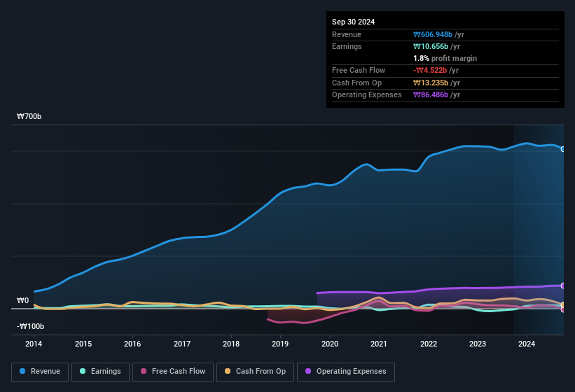Click the purple Operating Expenses endpoint marker
This screenshot has height=392, width=575.
click(x=563, y=286)
